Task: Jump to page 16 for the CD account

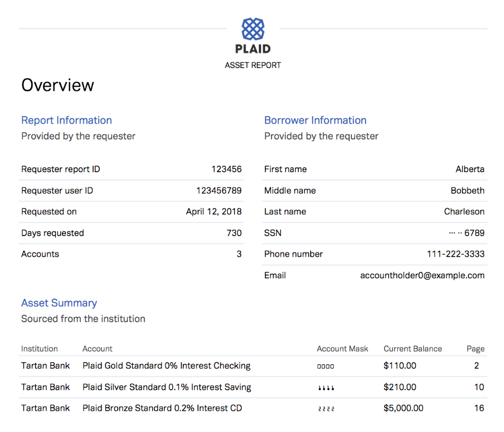Action: click(479, 408)
